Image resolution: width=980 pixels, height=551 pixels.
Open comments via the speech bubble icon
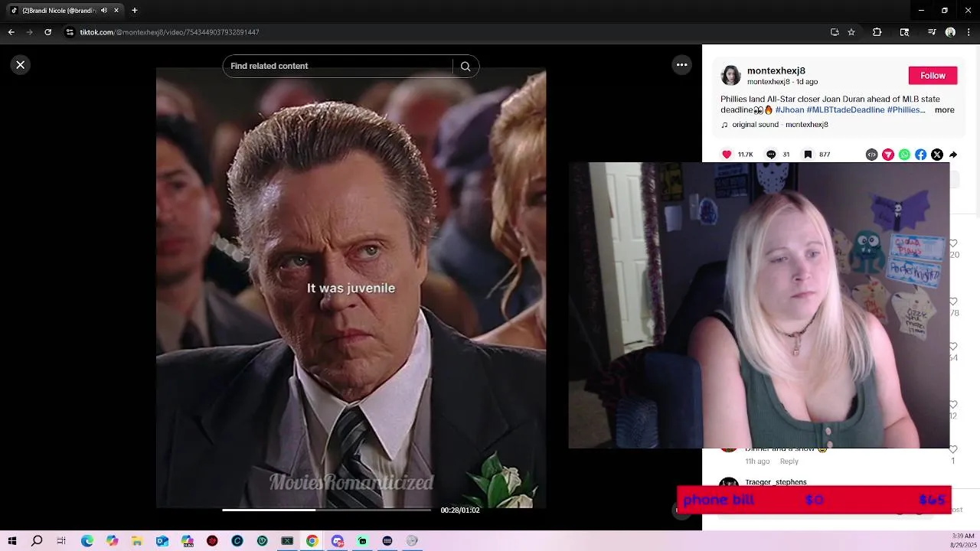point(771,155)
